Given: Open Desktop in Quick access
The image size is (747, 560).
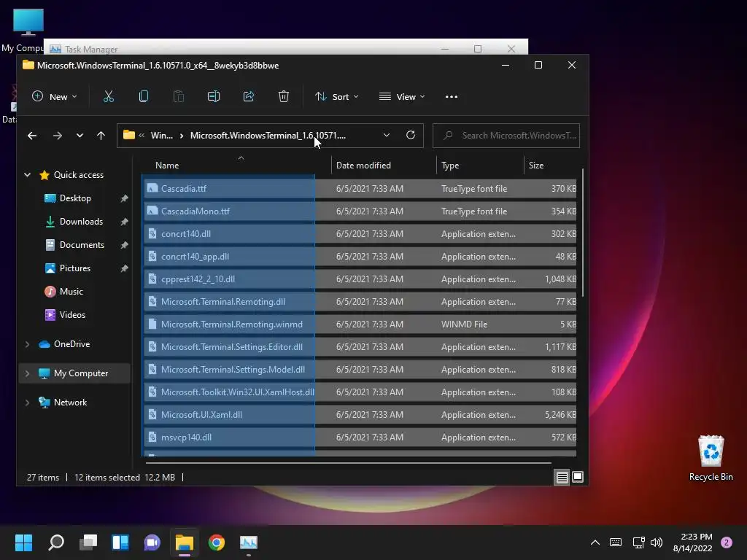Looking at the screenshot, I should 75,198.
